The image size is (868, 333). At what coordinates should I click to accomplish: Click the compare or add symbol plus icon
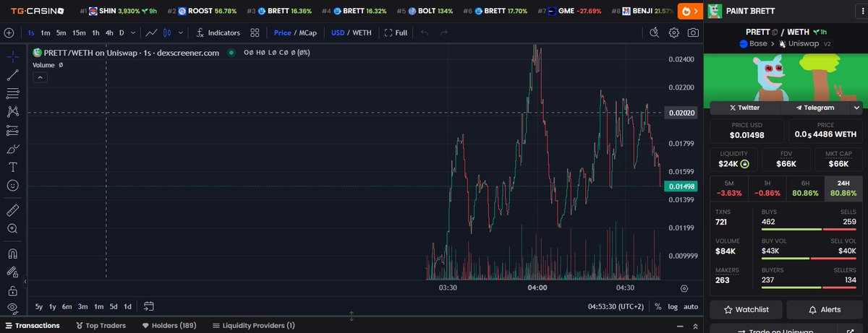(x=9, y=33)
